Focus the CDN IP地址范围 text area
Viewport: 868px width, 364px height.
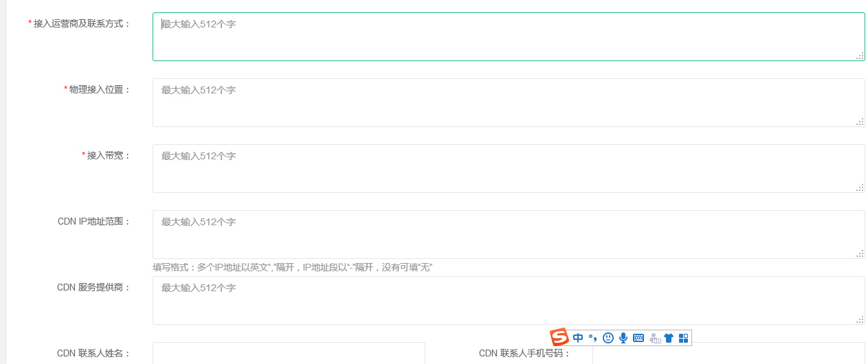[x=509, y=234]
